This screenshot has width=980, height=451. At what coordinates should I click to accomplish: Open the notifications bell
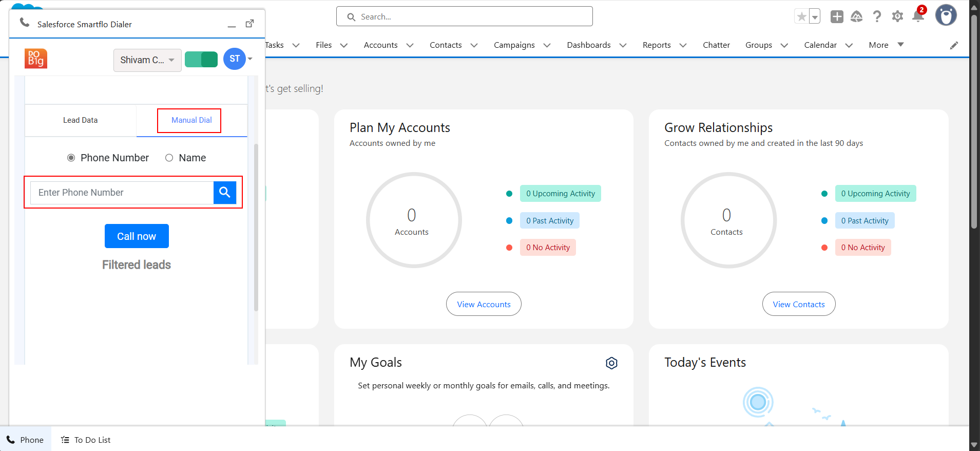(918, 16)
